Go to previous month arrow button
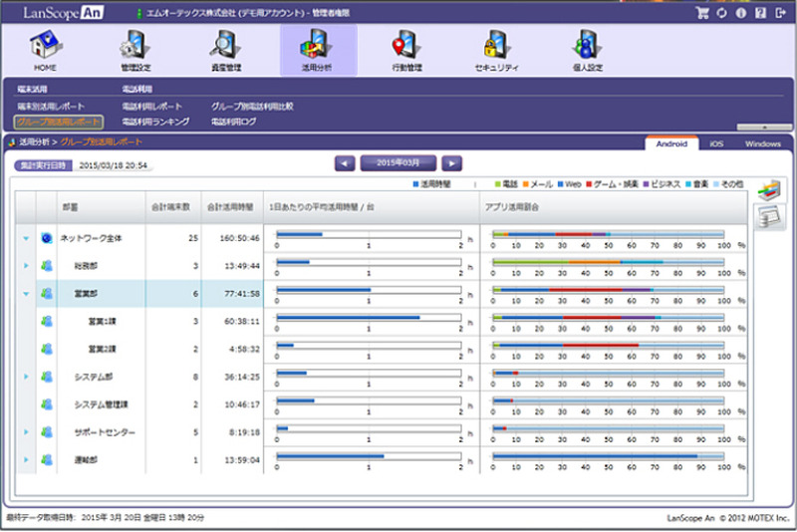Image resolution: width=797 pixels, height=532 pixels. coord(344,162)
